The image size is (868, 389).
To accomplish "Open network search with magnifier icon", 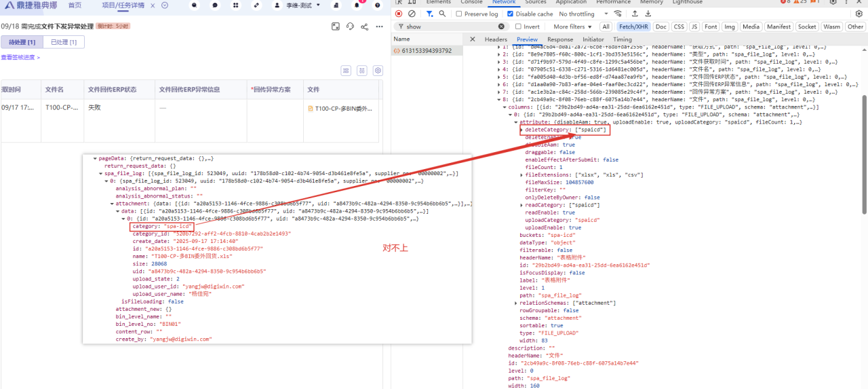I will 443,14.
